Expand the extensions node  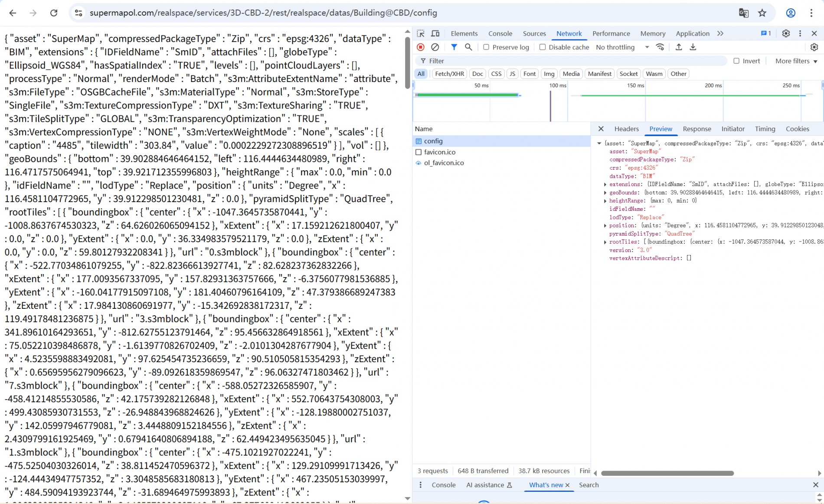point(605,184)
